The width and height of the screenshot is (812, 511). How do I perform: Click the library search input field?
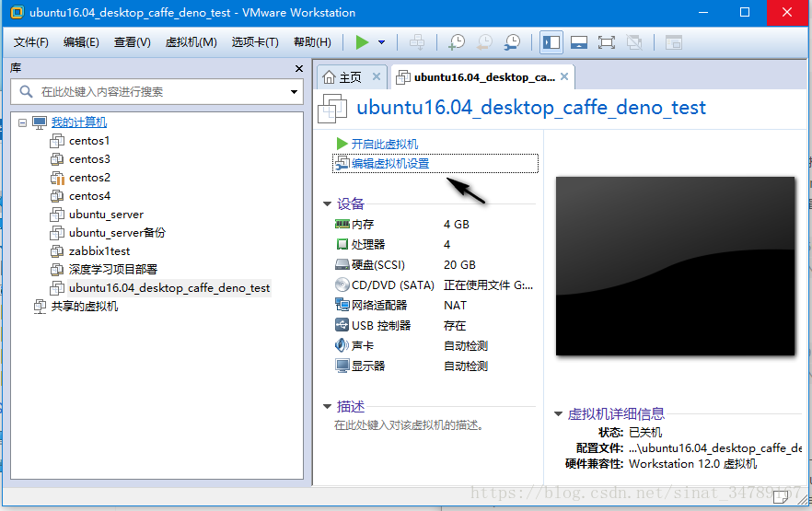click(x=156, y=92)
